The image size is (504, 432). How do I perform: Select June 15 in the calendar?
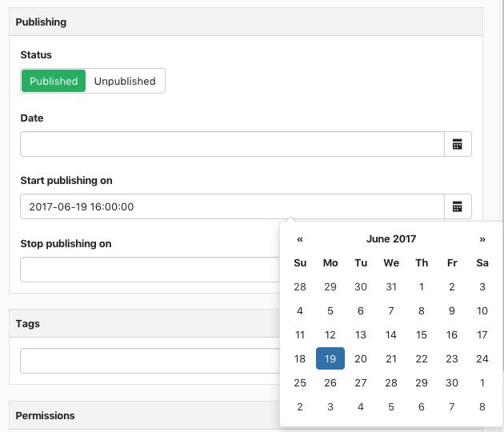(422, 334)
